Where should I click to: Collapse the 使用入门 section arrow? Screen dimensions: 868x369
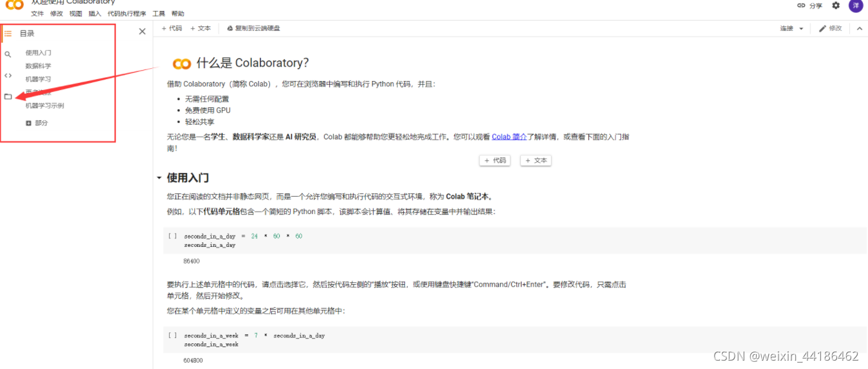(159, 178)
